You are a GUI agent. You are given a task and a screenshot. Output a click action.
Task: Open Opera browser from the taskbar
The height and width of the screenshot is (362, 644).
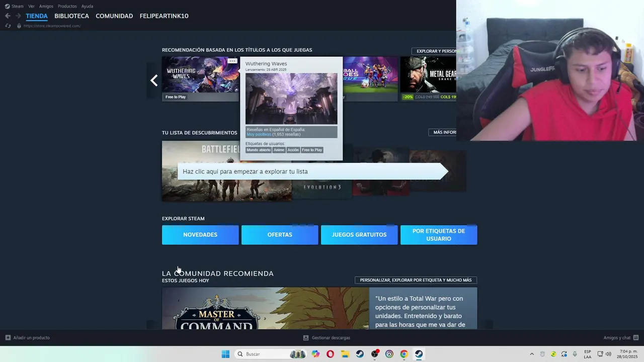pos(330,354)
